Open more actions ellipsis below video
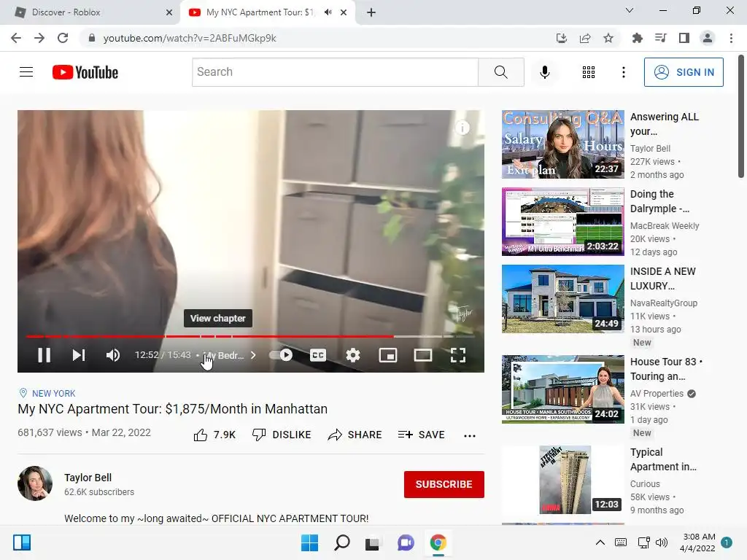This screenshot has height=560, width=747. [x=470, y=436]
